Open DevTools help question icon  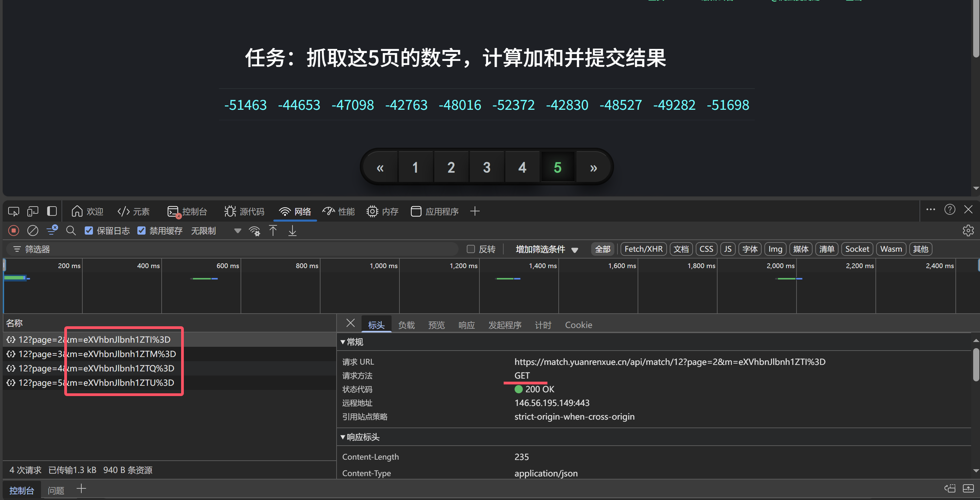point(950,209)
